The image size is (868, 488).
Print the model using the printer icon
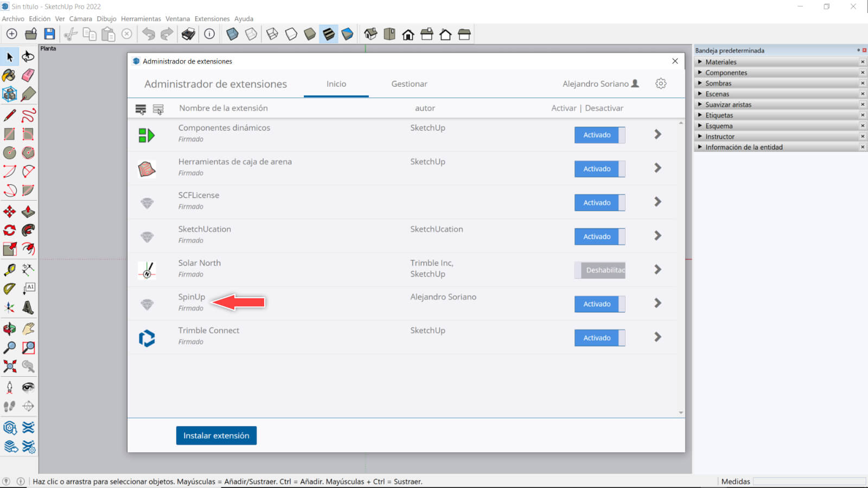(188, 34)
